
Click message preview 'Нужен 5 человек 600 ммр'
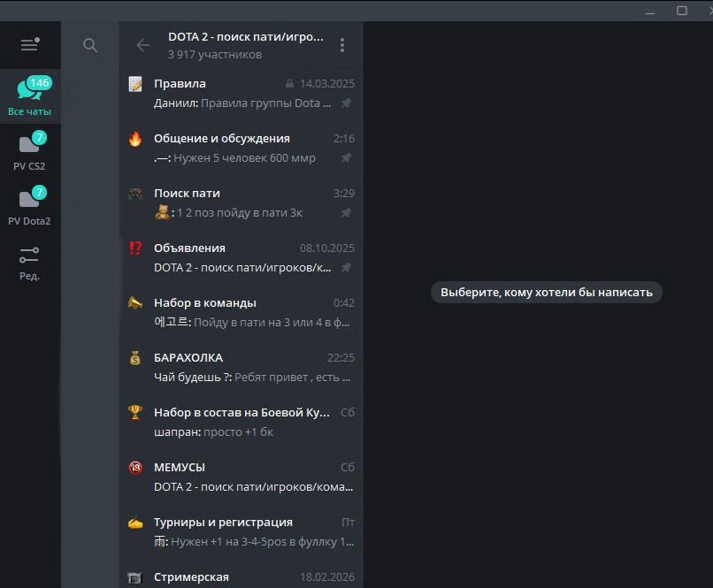(245, 158)
